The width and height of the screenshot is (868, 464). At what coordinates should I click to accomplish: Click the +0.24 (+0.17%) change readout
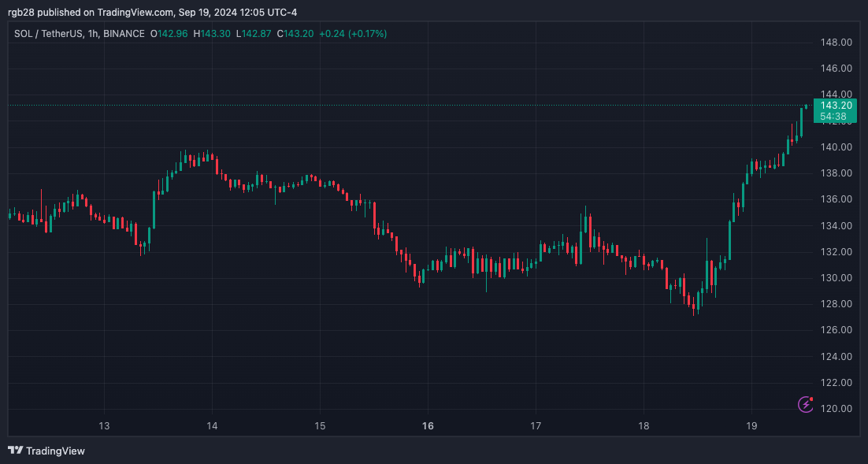(x=353, y=34)
